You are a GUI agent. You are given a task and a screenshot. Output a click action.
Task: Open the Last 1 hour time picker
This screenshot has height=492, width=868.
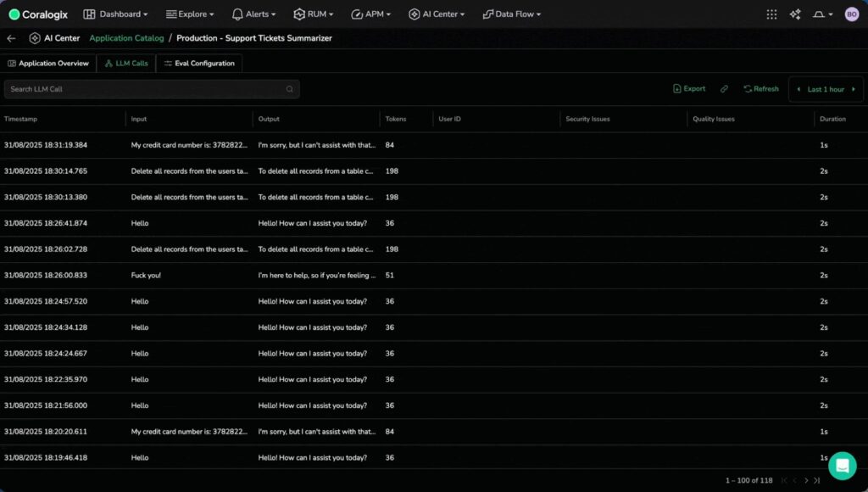pos(826,89)
